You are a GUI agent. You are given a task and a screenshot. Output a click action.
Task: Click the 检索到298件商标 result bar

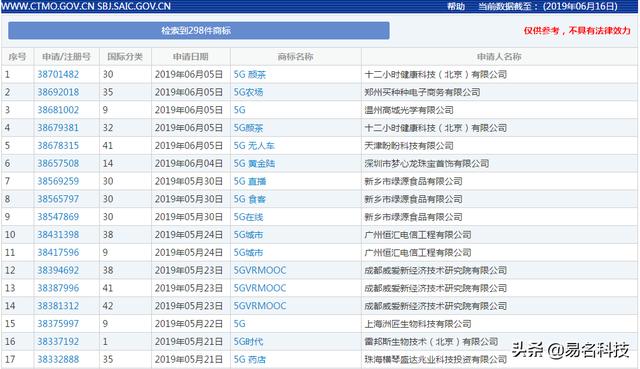199,31
